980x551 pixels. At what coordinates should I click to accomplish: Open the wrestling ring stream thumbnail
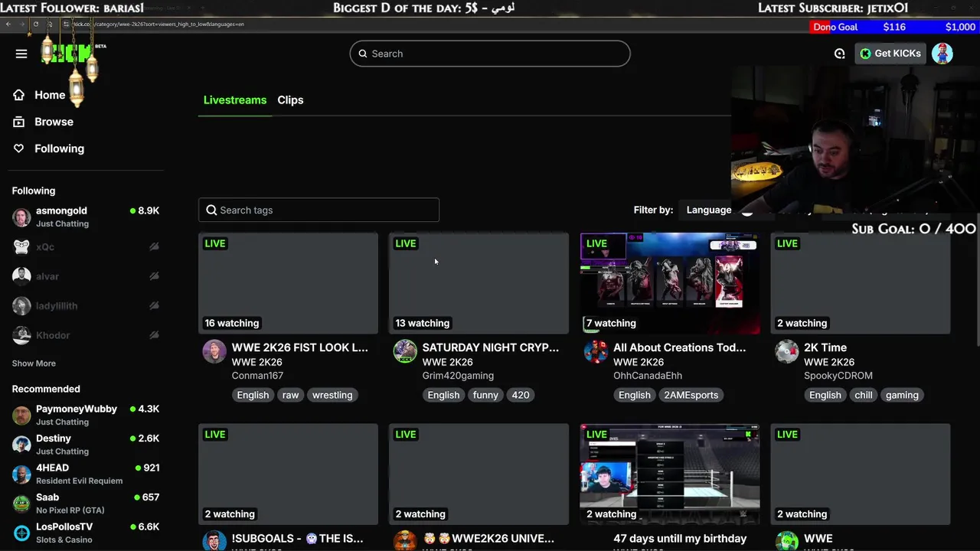pos(670,474)
